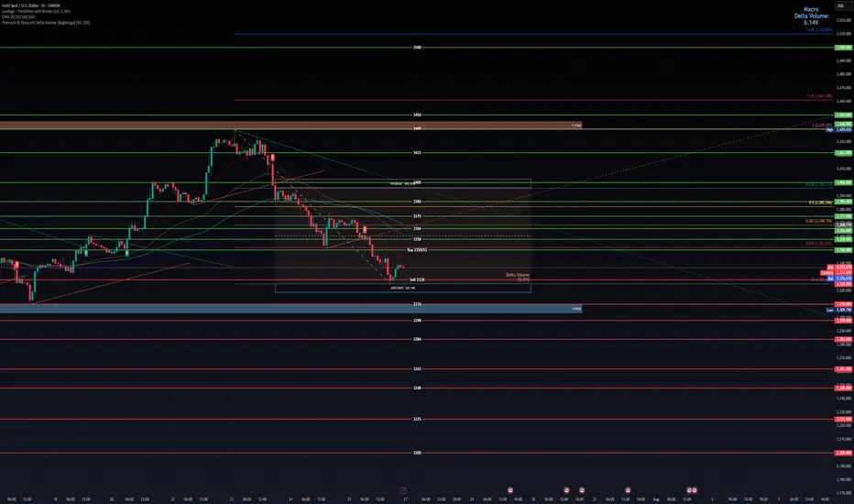854x504 pixels.
Task: Click the Delta Volume label inside the range box
Action: [x=518, y=277]
